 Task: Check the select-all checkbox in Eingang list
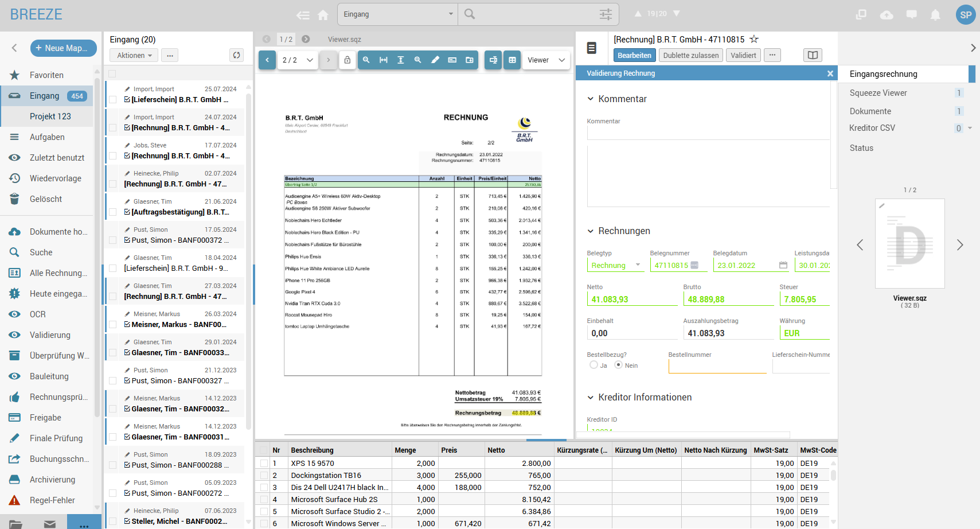click(x=112, y=74)
